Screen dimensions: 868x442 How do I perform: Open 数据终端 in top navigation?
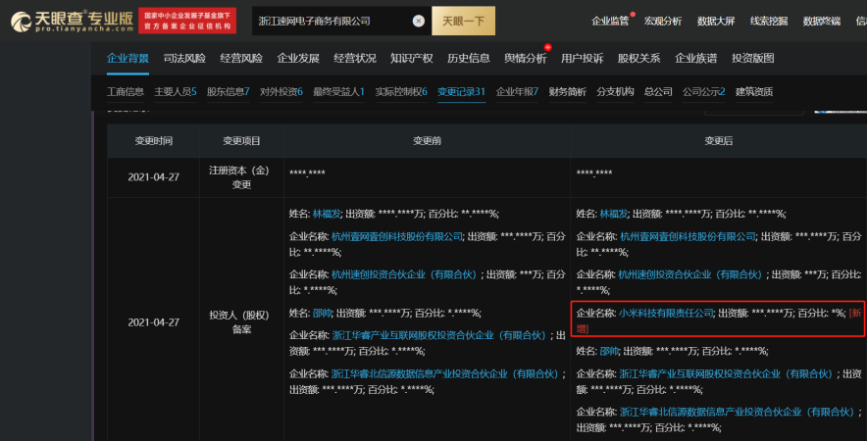tap(822, 21)
